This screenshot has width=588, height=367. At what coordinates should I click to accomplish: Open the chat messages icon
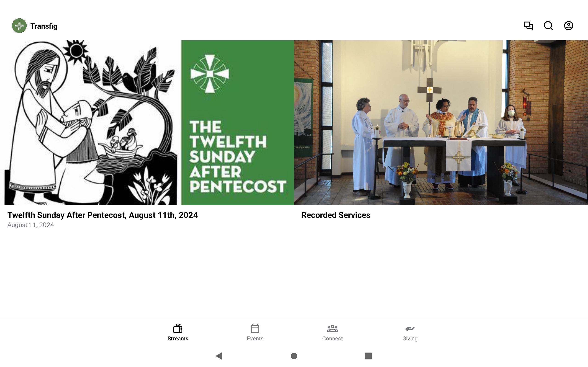[x=528, y=26]
